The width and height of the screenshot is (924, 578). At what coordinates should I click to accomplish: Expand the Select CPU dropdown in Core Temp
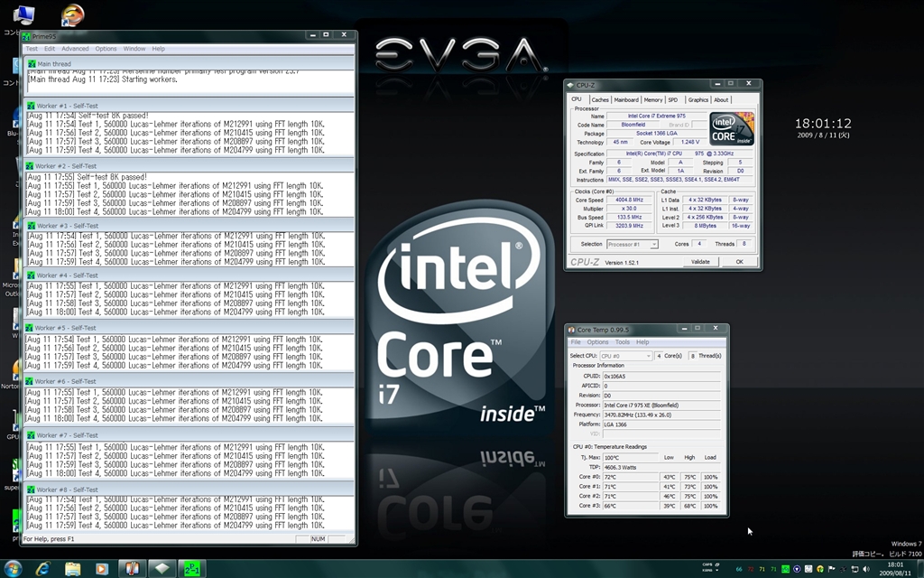point(626,356)
